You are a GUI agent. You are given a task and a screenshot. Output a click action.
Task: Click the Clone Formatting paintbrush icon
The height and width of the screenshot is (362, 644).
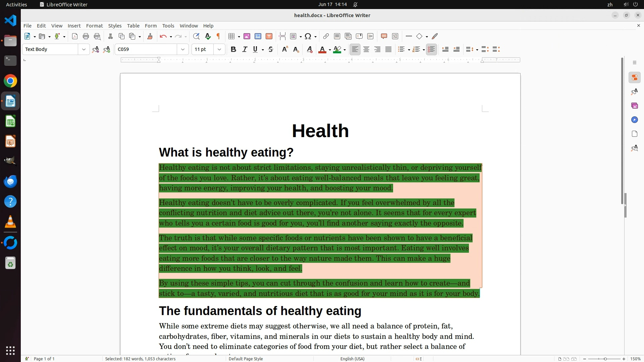[x=150, y=36]
